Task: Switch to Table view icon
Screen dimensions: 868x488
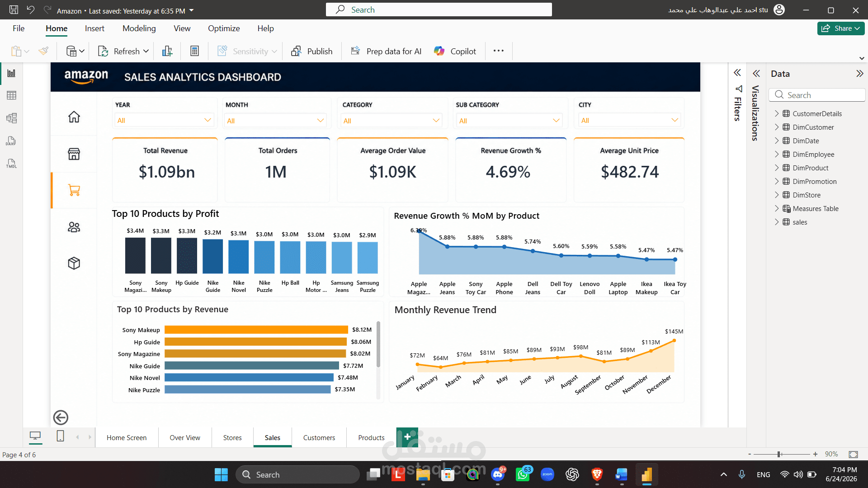Action: coord(11,95)
